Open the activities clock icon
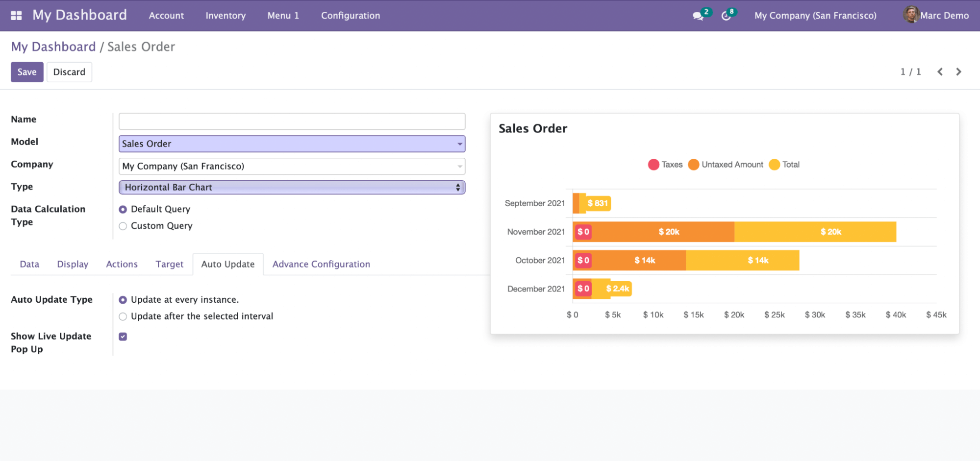Image resolution: width=980 pixels, height=461 pixels. 726,16
